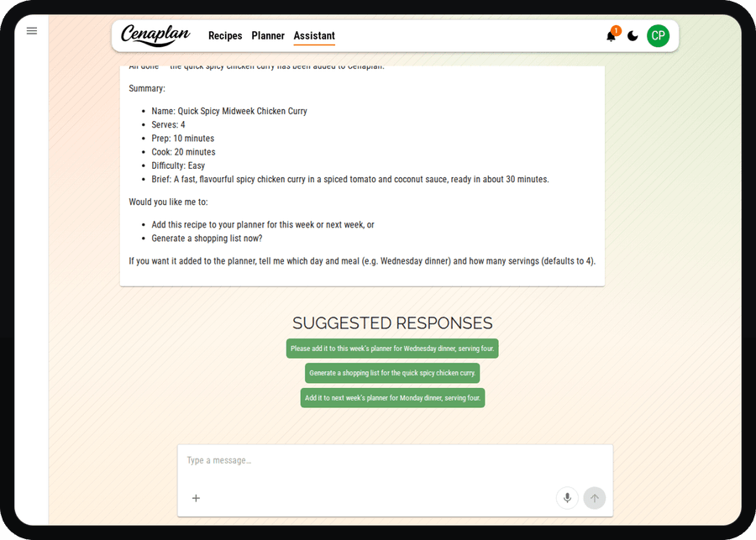Click 'Generate a shopping list now?' bullet
756x540 pixels.
click(x=207, y=239)
